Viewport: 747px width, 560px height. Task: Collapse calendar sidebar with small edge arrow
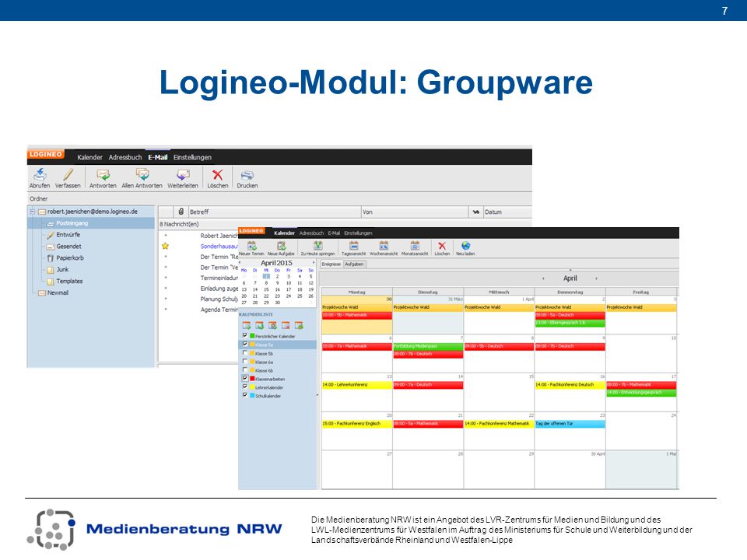tap(317, 395)
